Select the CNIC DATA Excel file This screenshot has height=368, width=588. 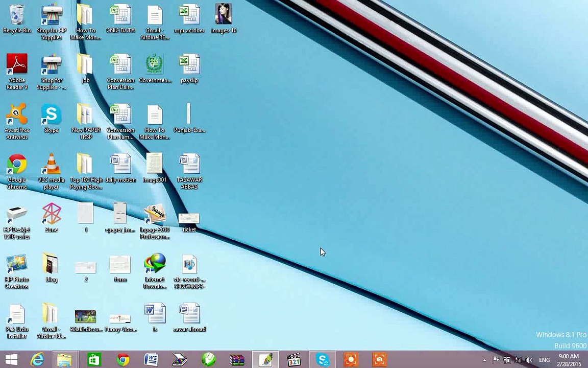[x=120, y=18]
